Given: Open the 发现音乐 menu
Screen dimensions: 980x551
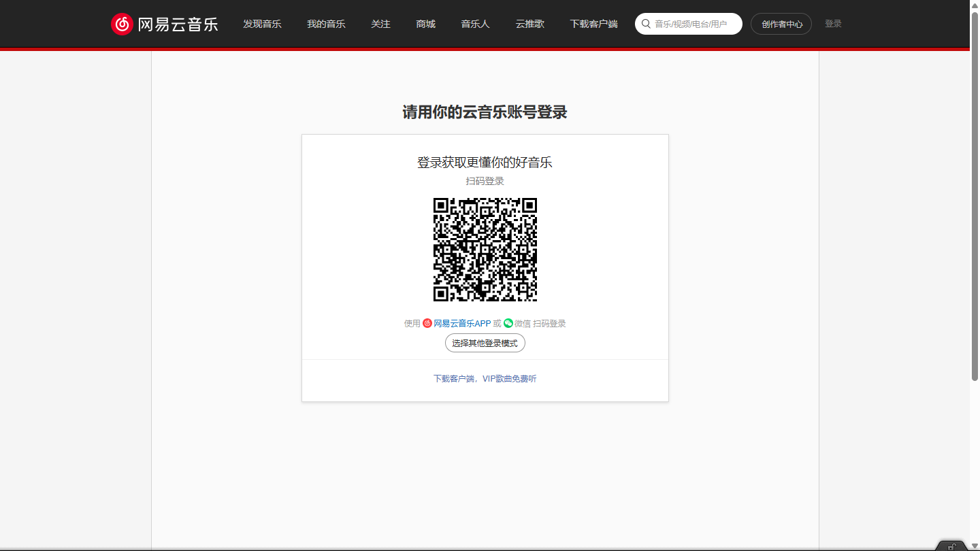Looking at the screenshot, I should [x=262, y=24].
